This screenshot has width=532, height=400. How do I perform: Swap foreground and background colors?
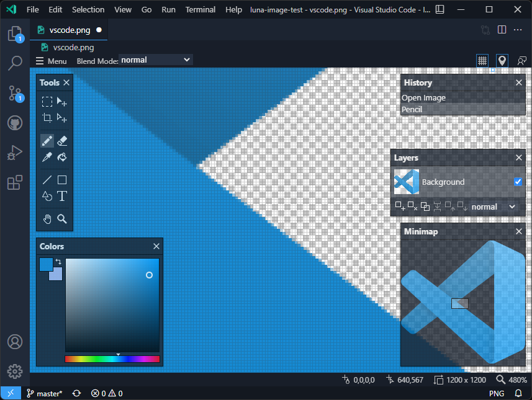pos(58,262)
